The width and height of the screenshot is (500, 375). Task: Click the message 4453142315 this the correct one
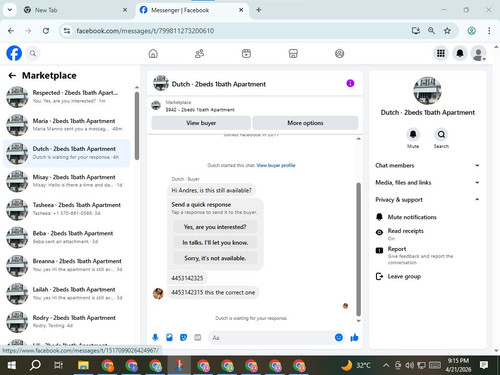tap(213, 292)
